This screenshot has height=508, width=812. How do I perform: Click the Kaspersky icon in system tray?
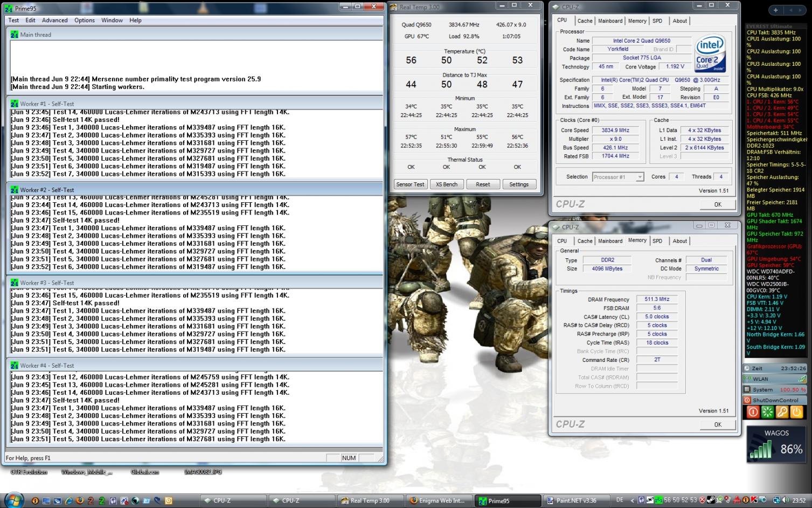(x=755, y=500)
